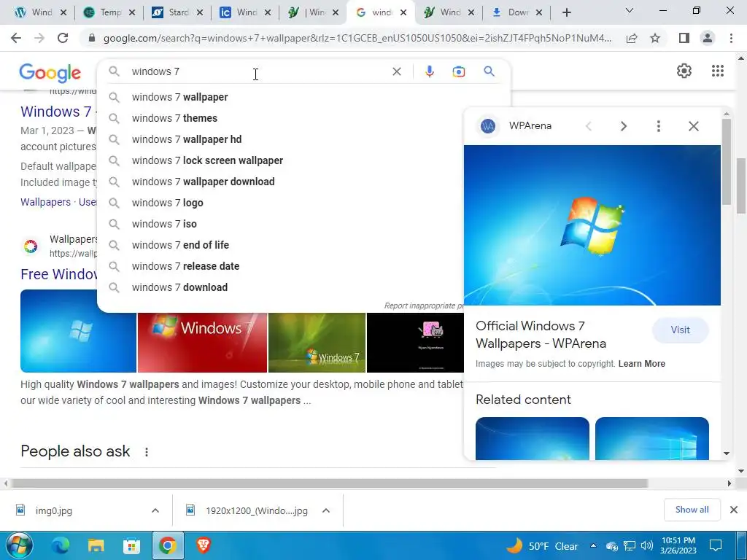Open Chrome three-dot menu
The height and width of the screenshot is (560, 747).
coord(731,38)
